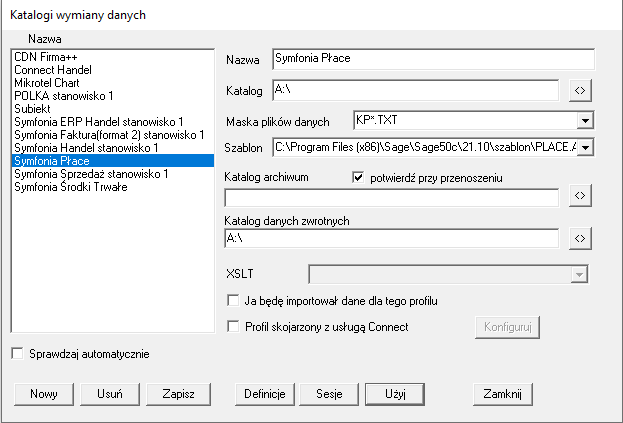Browse for the Katalog archiwum folder
The height and width of the screenshot is (423, 623).
click(580, 195)
